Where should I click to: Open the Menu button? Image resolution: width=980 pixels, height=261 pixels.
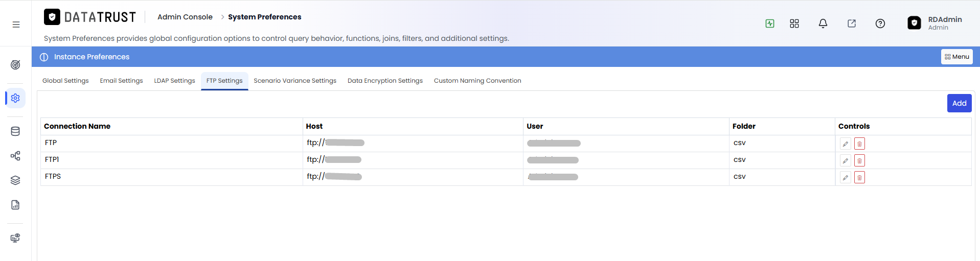[x=956, y=57]
